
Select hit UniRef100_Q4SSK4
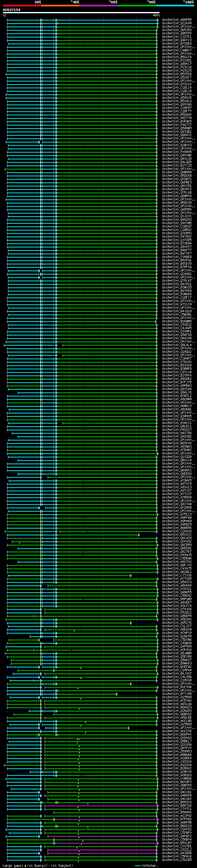(x=177, y=389)
